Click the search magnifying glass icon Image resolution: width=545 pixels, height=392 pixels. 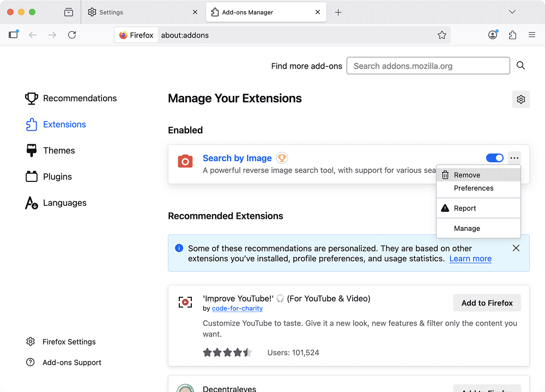(x=520, y=65)
